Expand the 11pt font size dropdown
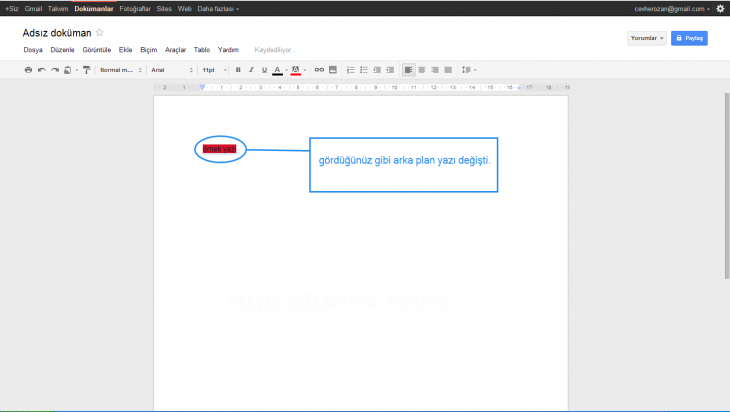The width and height of the screenshot is (730, 412). (214, 70)
